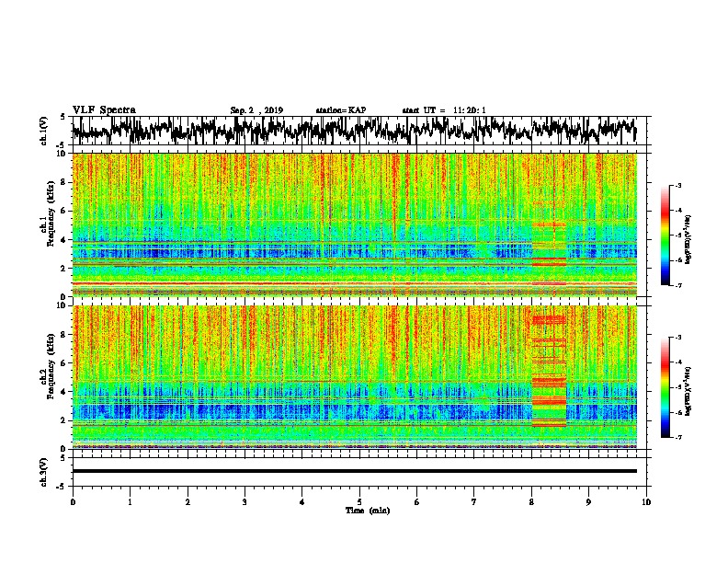728x563 pixels.
Task: Select the "Time (min)" axis title
Action: [368, 511]
